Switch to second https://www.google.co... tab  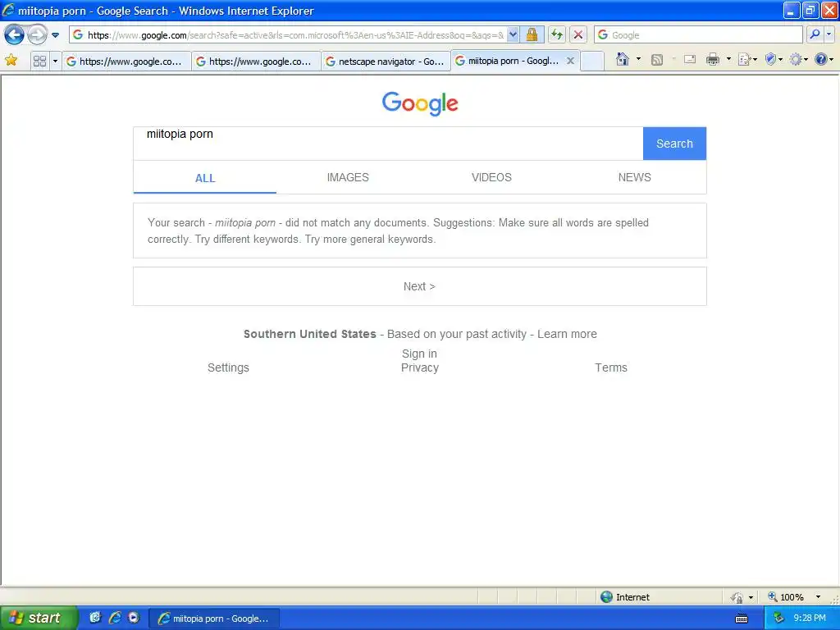pos(256,61)
